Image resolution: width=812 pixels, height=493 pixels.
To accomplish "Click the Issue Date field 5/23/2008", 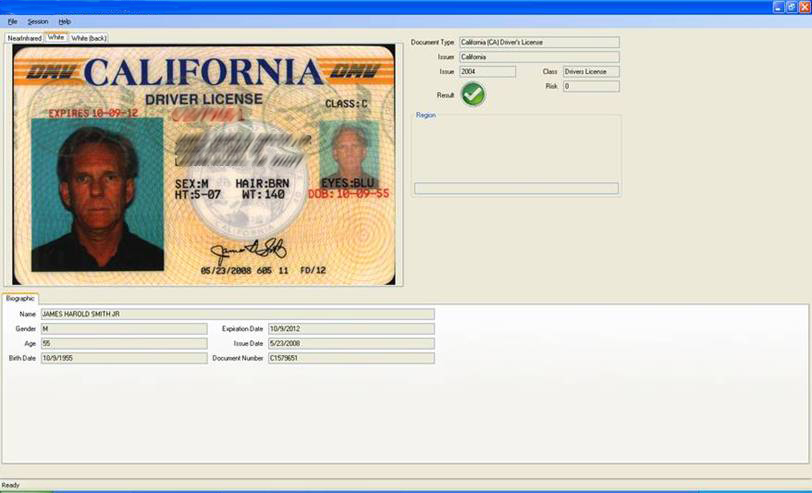I will pyautogui.click(x=351, y=343).
